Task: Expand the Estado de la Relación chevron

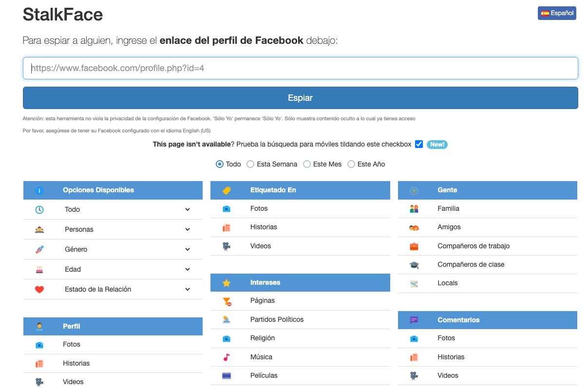Action: 188,290
